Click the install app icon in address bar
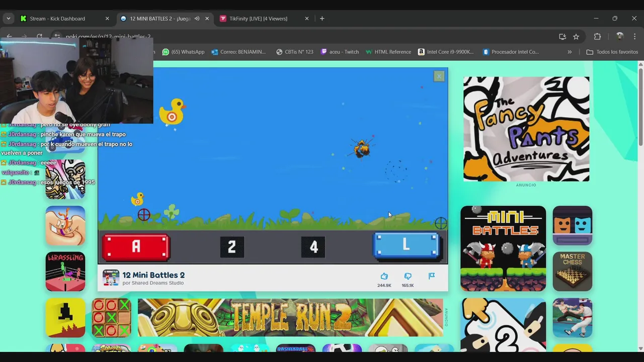The width and height of the screenshot is (644, 362). point(562,37)
